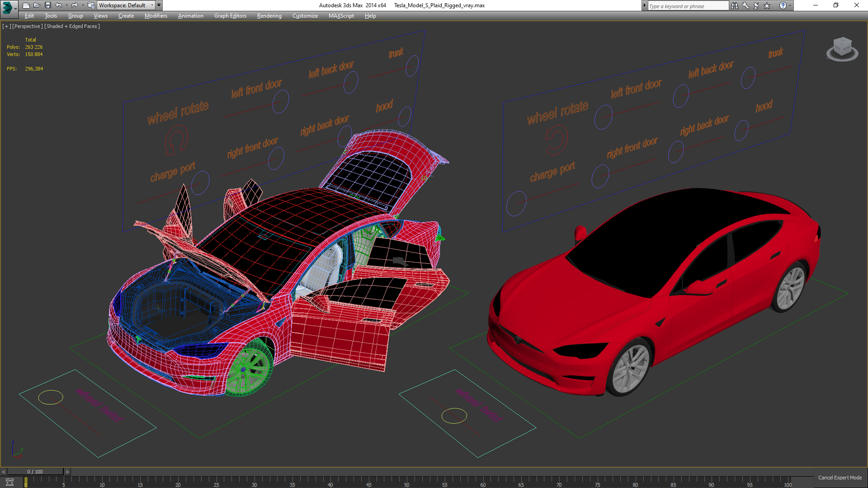Expand the InfoCenter search arrow
This screenshot has width=868, height=488.
tap(644, 5)
